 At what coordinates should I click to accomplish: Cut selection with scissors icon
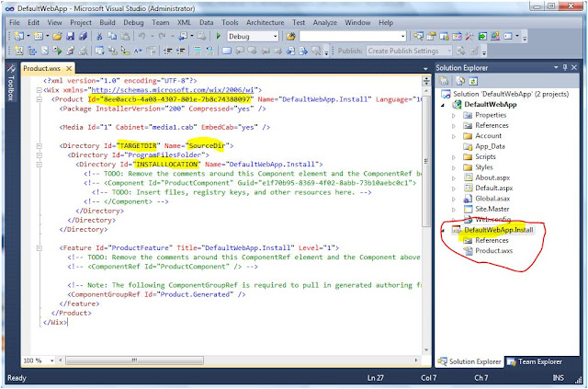[x=99, y=37]
